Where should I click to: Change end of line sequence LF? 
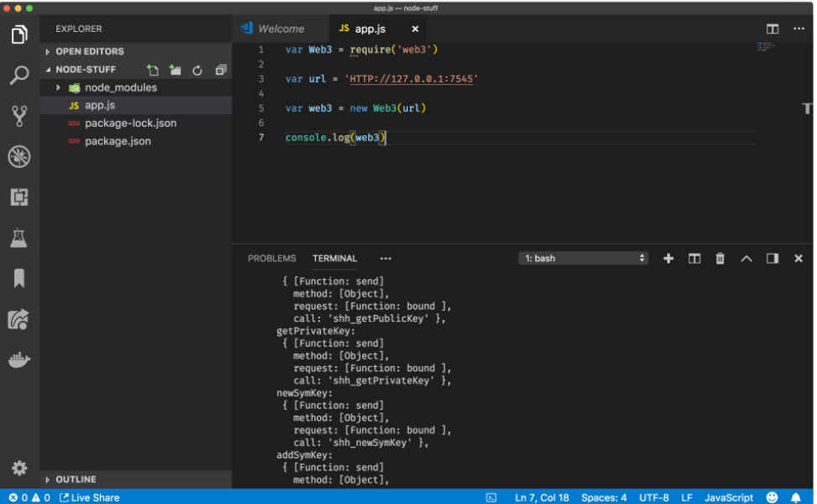pos(686,497)
